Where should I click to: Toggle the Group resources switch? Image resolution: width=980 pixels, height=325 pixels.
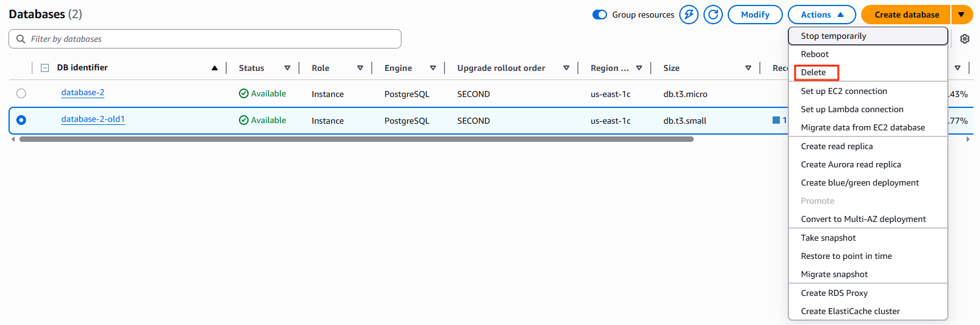[600, 15]
